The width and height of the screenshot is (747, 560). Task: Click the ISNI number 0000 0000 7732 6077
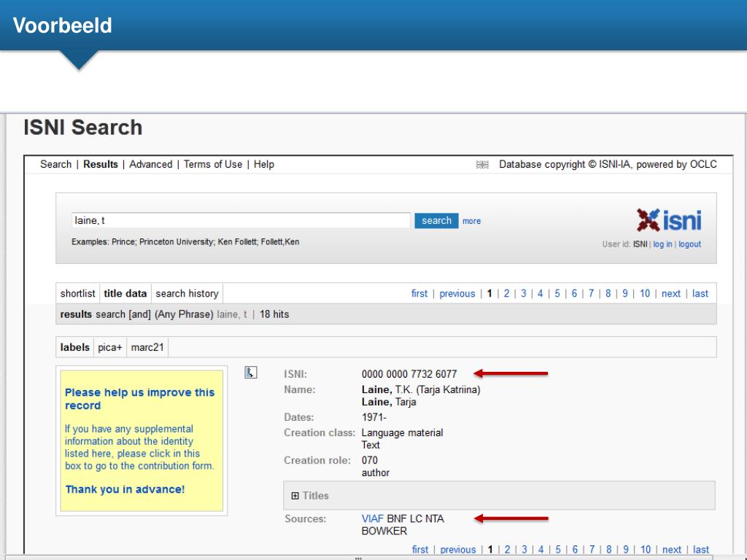click(409, 374)
